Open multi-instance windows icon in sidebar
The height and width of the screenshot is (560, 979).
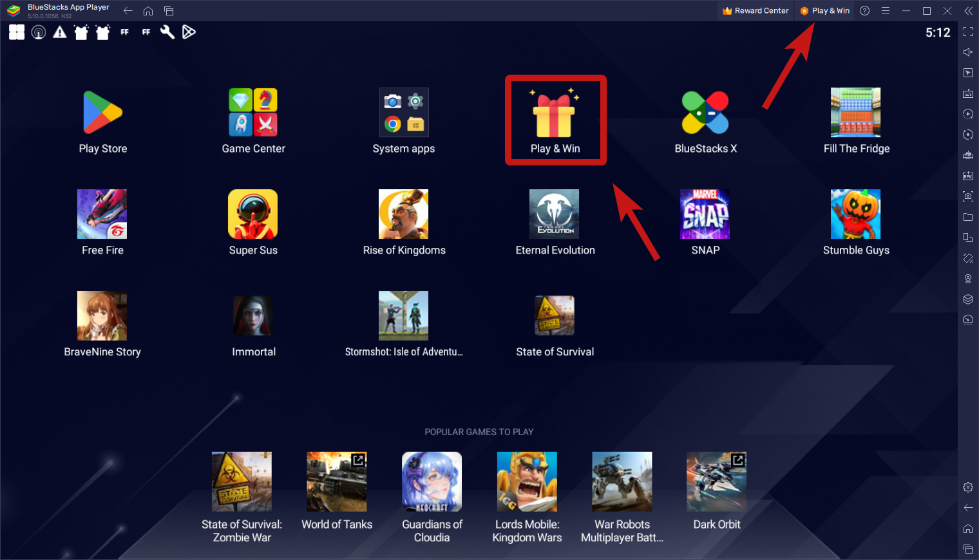coord(968,238)
